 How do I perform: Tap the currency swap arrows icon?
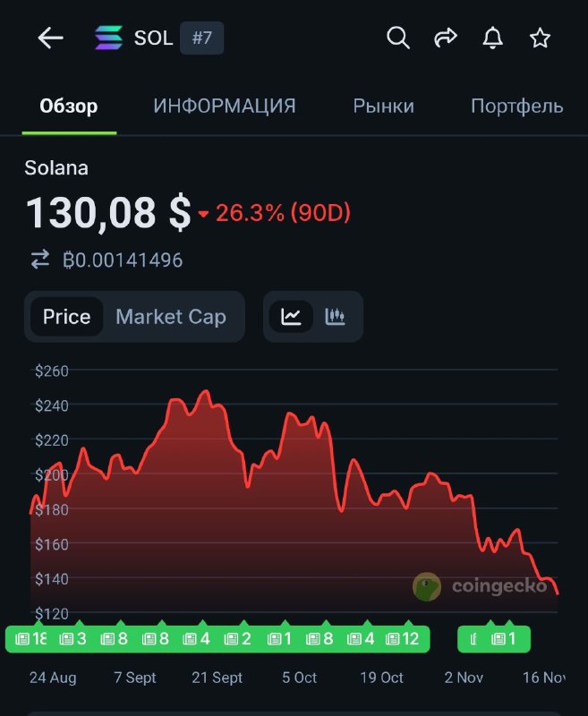pos(36,259)
